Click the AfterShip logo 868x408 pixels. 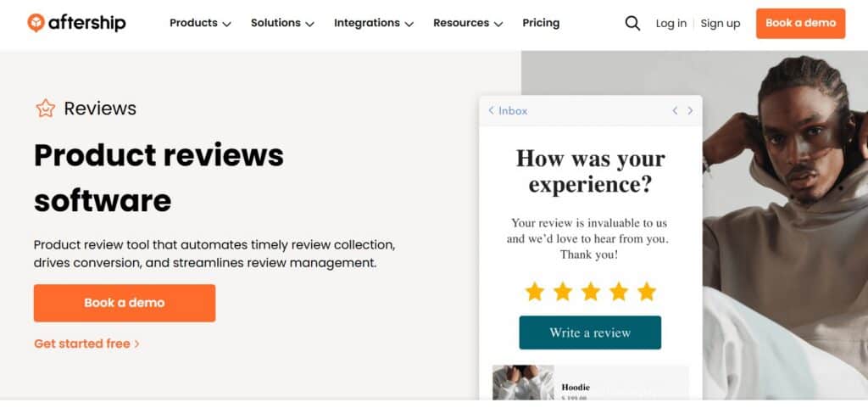76,23
